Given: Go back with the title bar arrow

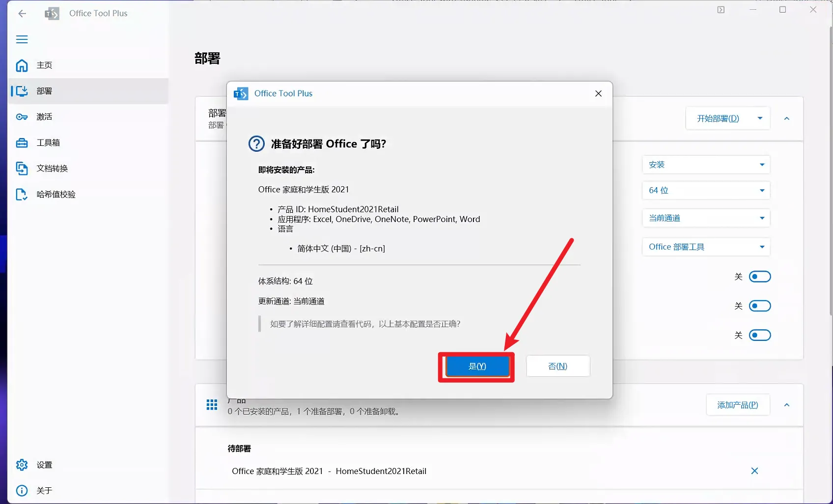Looking at the screenshot, I should pos(22,13).
